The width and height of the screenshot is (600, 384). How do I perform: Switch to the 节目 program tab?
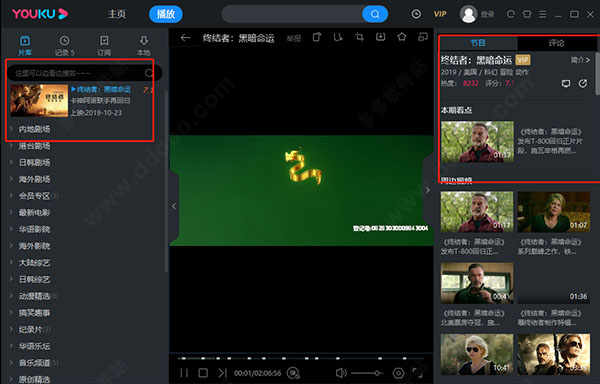pos(478,43)
